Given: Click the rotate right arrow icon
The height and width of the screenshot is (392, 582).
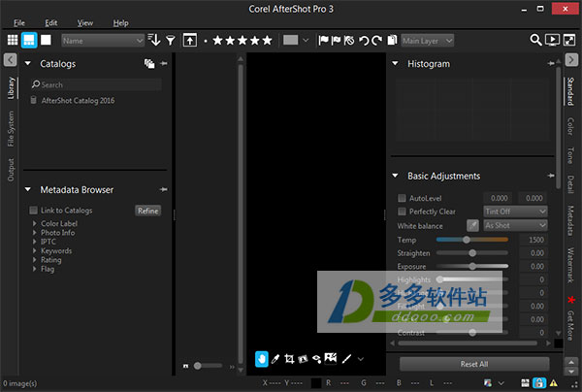Looking at the screenshot, I should [x=377, y=41].
